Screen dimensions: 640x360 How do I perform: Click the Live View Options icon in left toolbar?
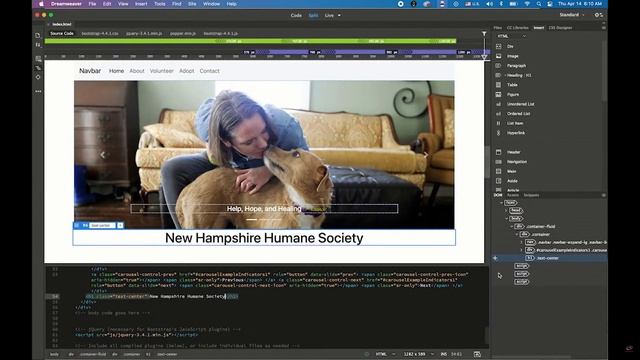tap(38, 59)
